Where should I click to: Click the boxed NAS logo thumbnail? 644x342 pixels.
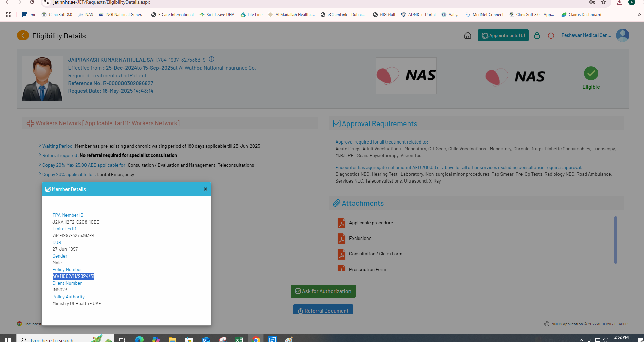tap(406, 76)
